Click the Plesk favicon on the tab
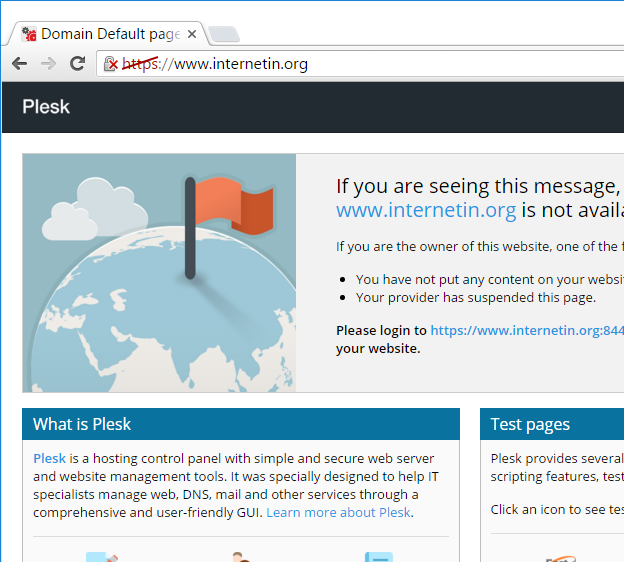Viewport: 624px width, 562px height. click(29, 34)
